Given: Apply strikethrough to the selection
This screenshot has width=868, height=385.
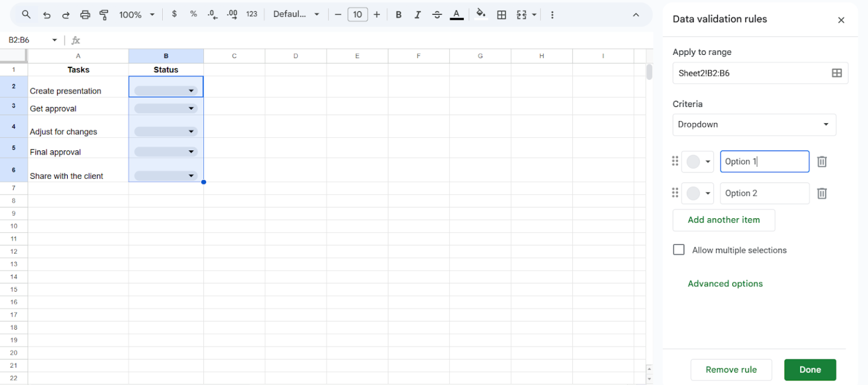Looking at the screenshot, I should 437,14.
